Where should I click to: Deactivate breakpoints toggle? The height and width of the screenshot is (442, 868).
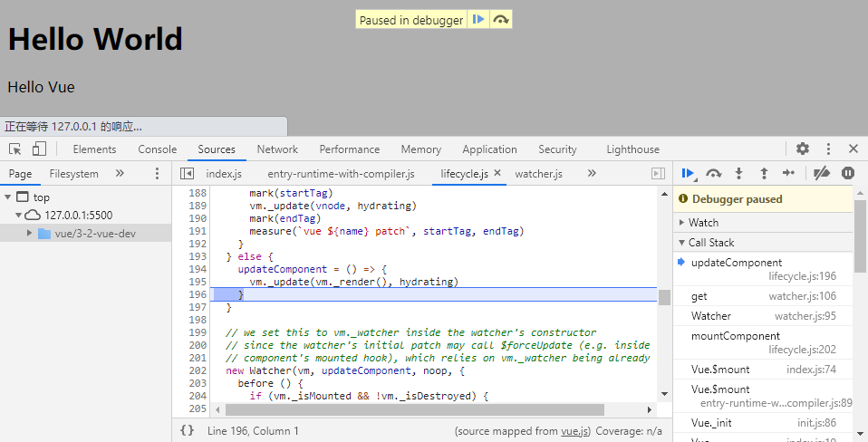point(822,174)
